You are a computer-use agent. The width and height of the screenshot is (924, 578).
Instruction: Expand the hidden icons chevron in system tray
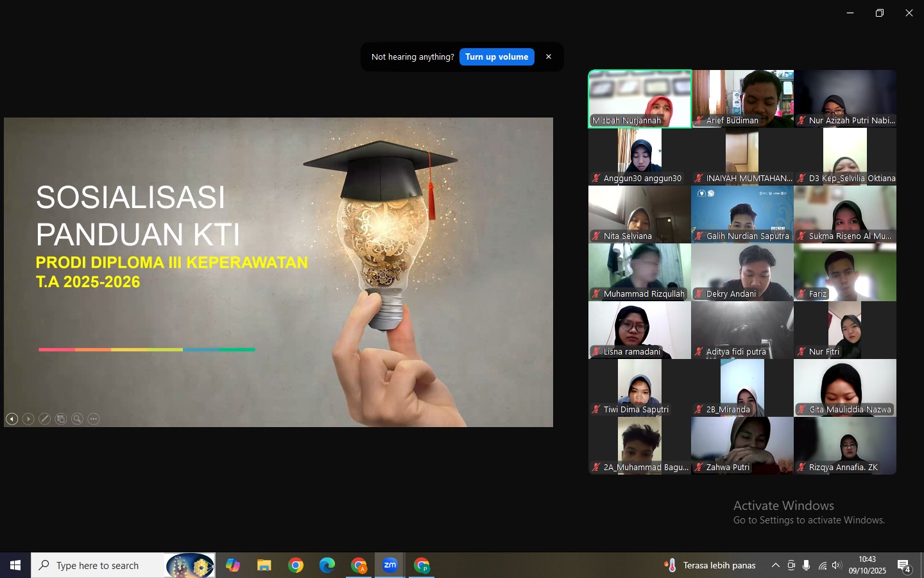pyautogui.click(x=776, y=565)
